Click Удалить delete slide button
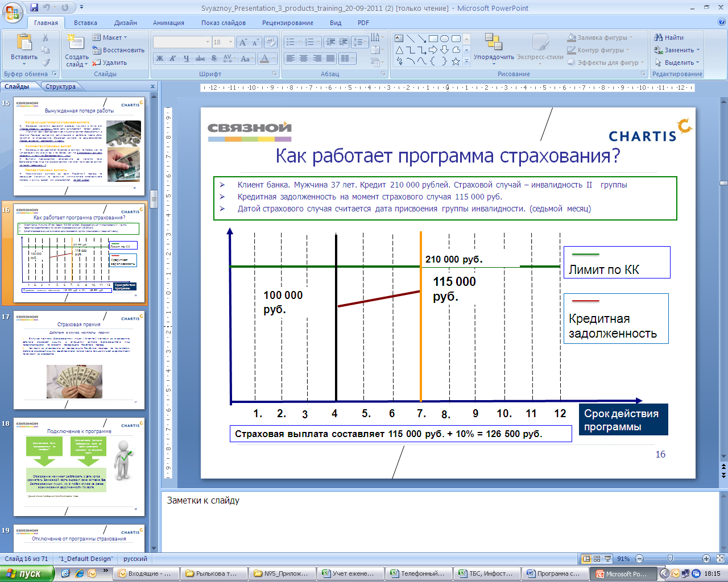 pos(110,63)
